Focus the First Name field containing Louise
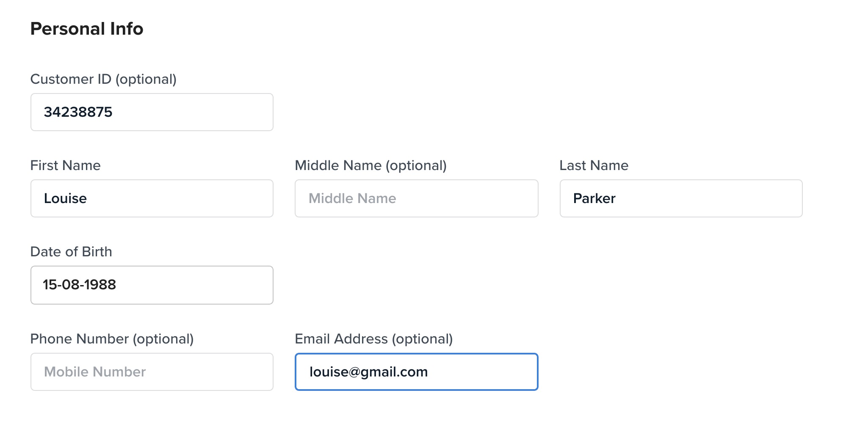Image resolution: width=868 pixels, height=423 pixels. pyautogui.click(x=152, y=198)
